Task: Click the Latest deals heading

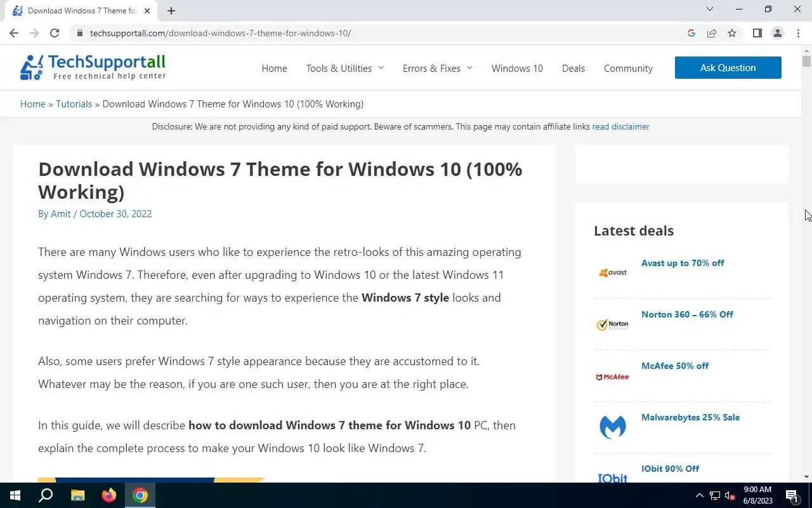Action: click(x=634, y=231)
